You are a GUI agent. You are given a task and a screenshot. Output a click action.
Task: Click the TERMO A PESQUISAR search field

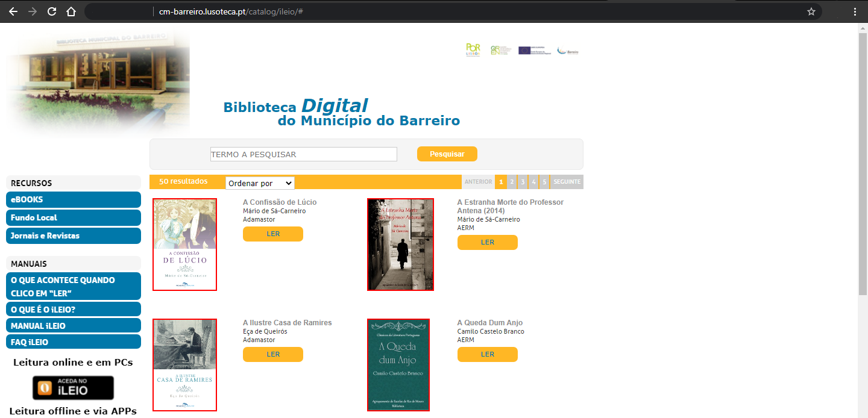click(x=303, y=154)
